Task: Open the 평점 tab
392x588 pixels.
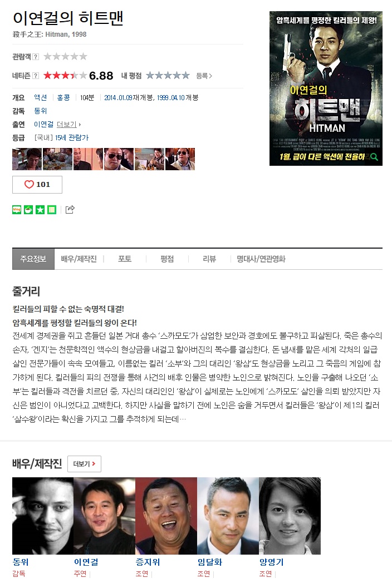Action: point(167,259)
